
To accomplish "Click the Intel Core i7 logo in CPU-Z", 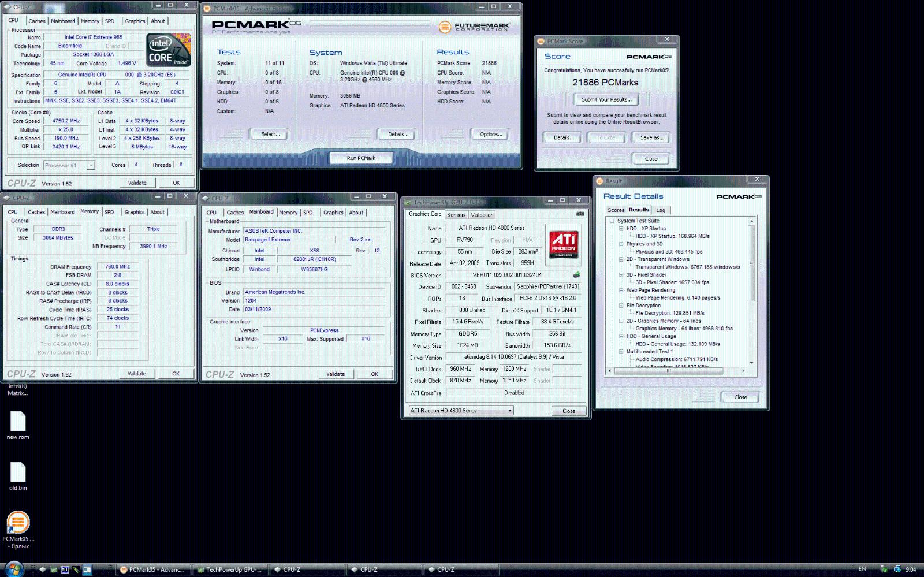I will 169,50.
